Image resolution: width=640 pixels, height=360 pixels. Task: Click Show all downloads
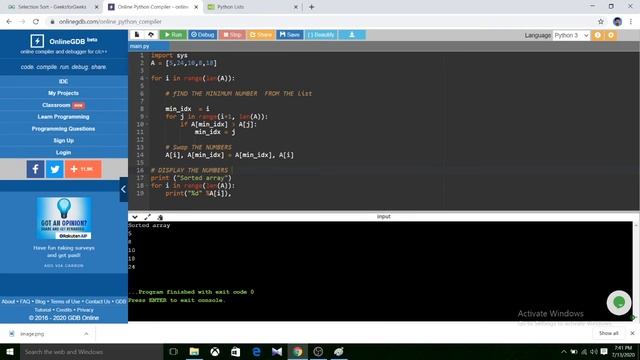609,333
